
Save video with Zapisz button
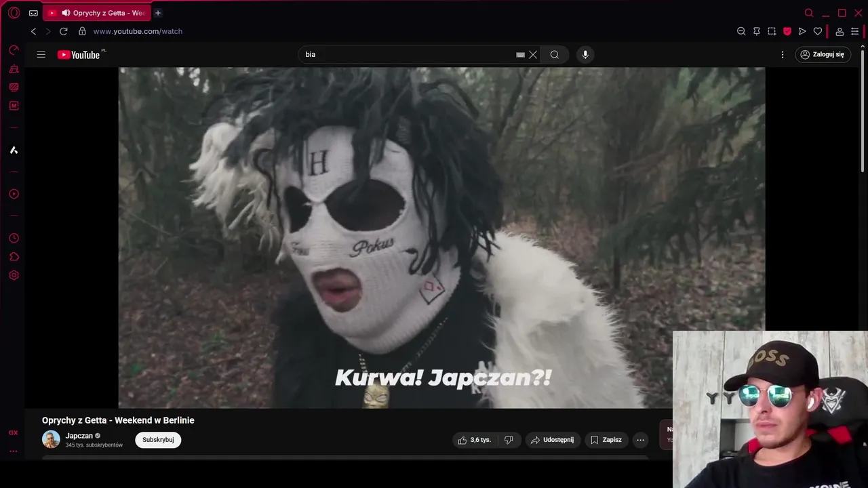[x=606, y=440]
